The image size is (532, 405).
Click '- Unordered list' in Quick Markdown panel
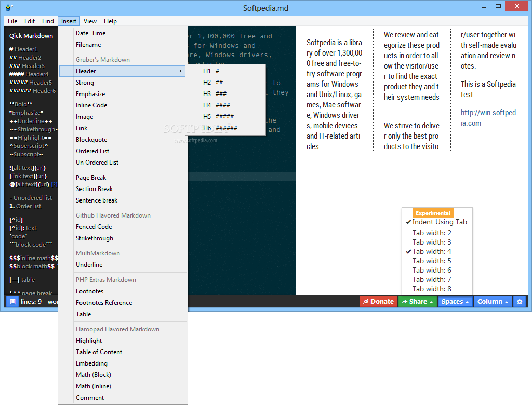coord(31,198)
